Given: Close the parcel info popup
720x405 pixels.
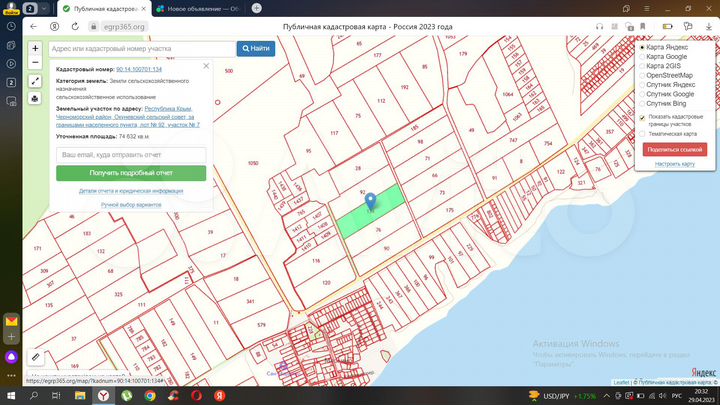Looking at the screenshot, I should tap(206, 66).
